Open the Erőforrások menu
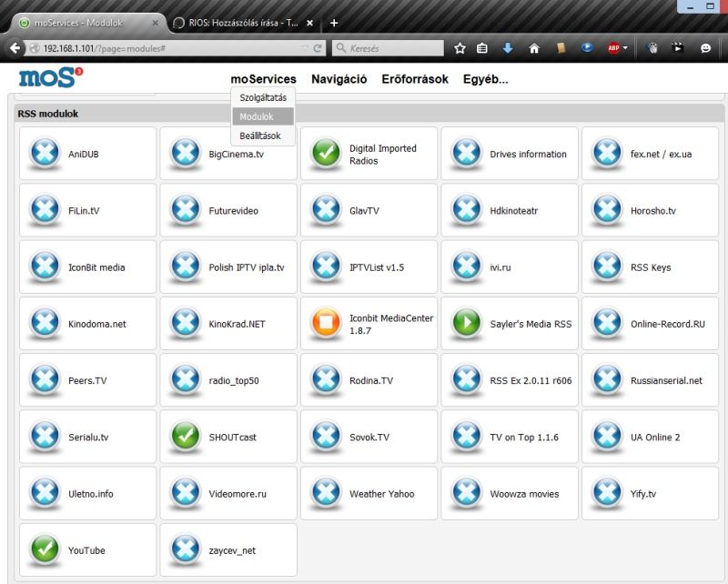Viewport: 728px width, 584px height. coord(415,79)
